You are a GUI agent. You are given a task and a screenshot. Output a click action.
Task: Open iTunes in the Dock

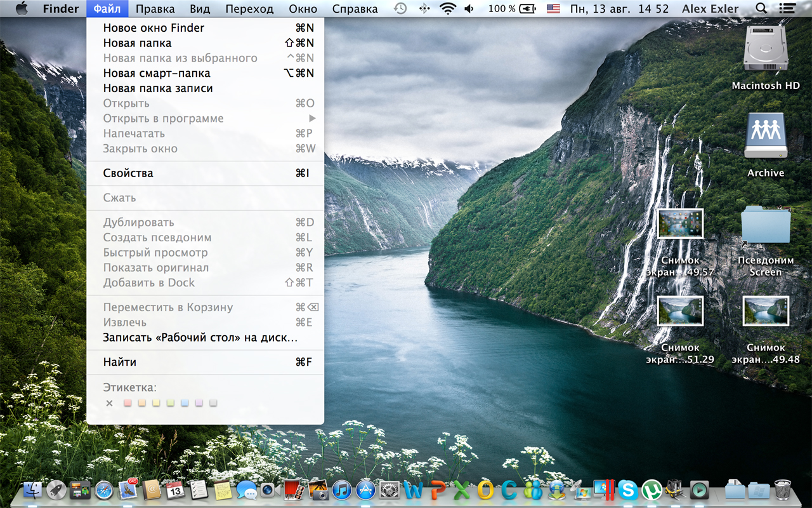click(x=342, y=490)
